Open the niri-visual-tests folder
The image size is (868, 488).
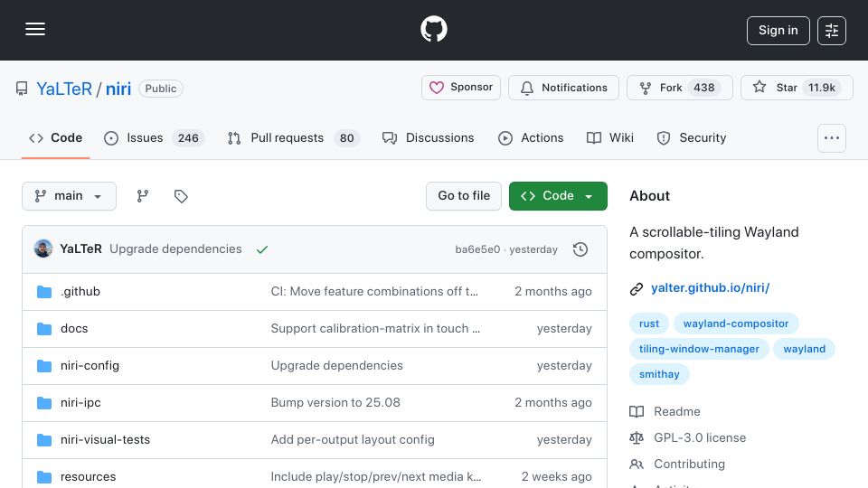[x=105, y=440]
